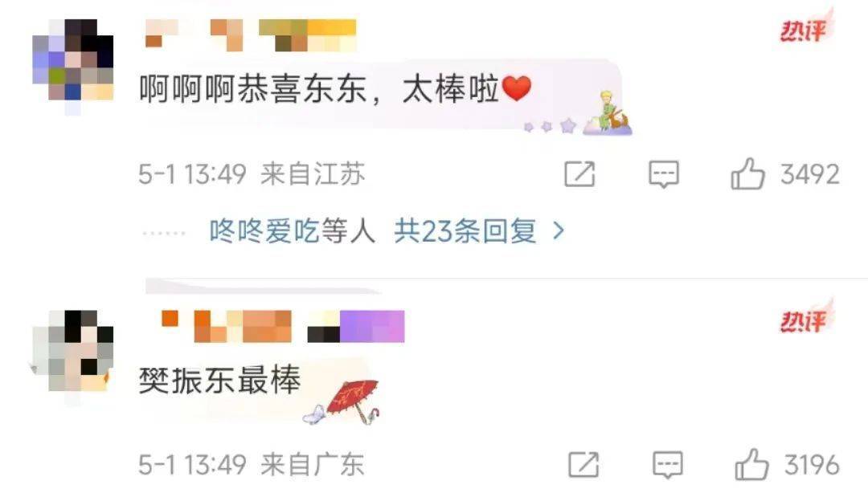Viewport: 868px width, 493px height.
Task: Tap the 3492 like count
Action: click(x=810, y=174)
